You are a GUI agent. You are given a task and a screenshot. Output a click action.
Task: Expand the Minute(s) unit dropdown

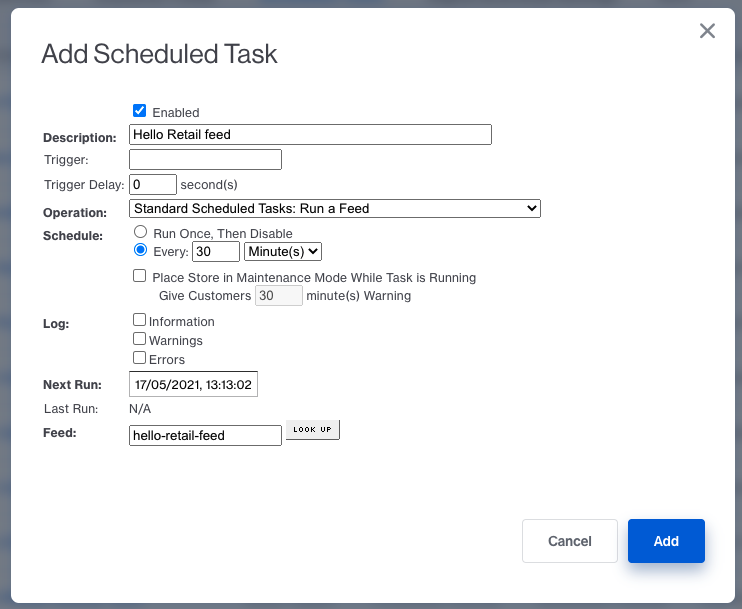coord(283,252)
